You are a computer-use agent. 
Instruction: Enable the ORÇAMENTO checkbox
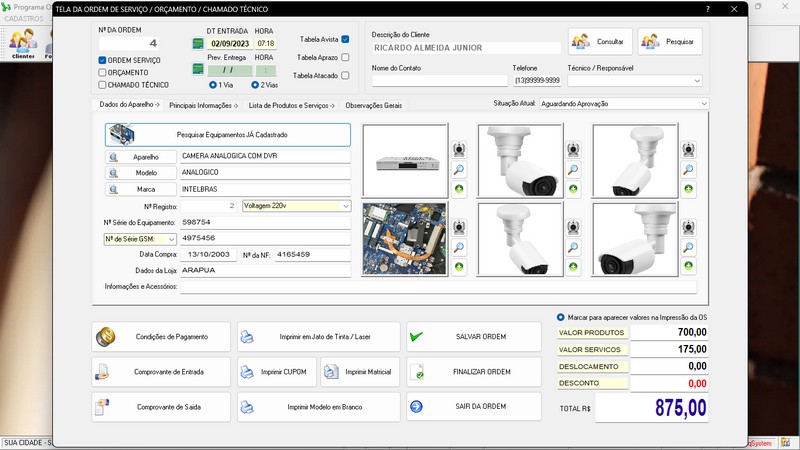coord(102,72)
